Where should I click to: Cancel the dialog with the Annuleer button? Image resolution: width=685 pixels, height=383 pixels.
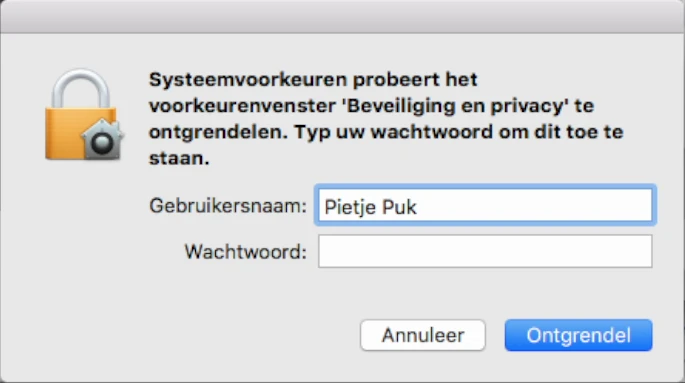tap(422, 335)
